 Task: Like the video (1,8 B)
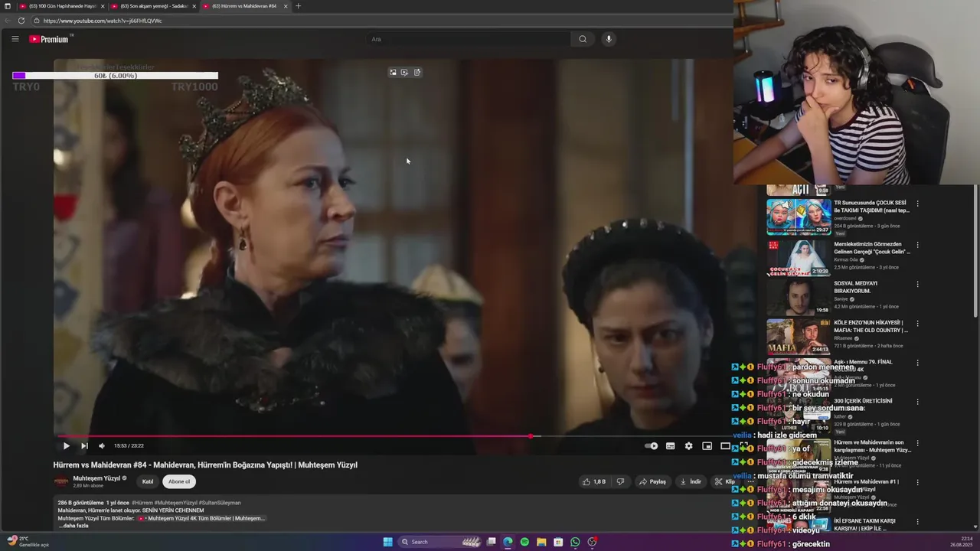tap(594, 481)
